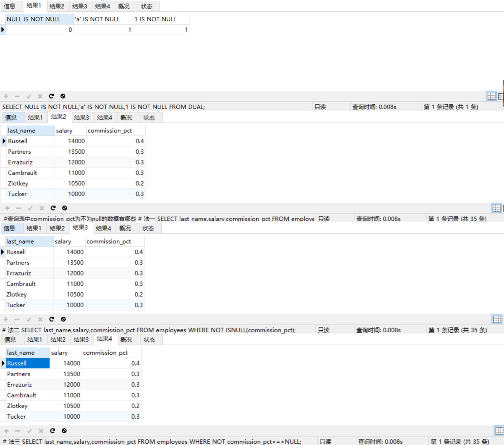Image resolution: width=504 pixels, height=445 pixels.
Task: Click grid view icon above the '共 1 条' status
Action: coord(491,96)
